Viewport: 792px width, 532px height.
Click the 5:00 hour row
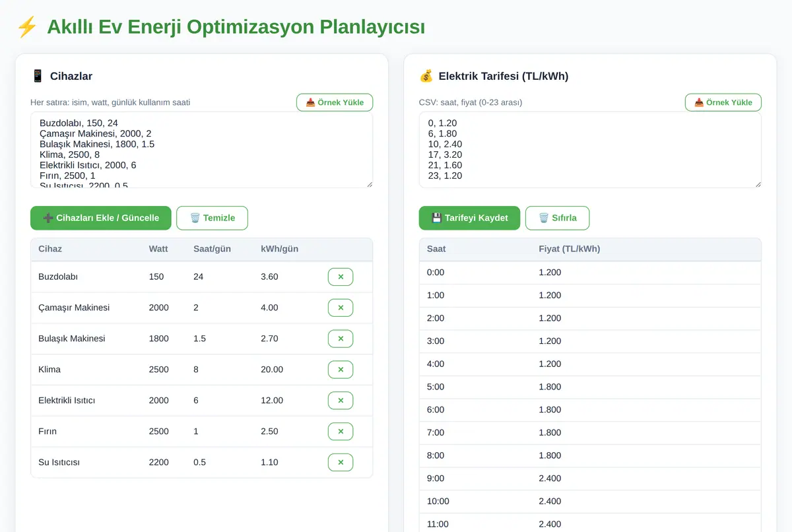[x=590, y=387]
